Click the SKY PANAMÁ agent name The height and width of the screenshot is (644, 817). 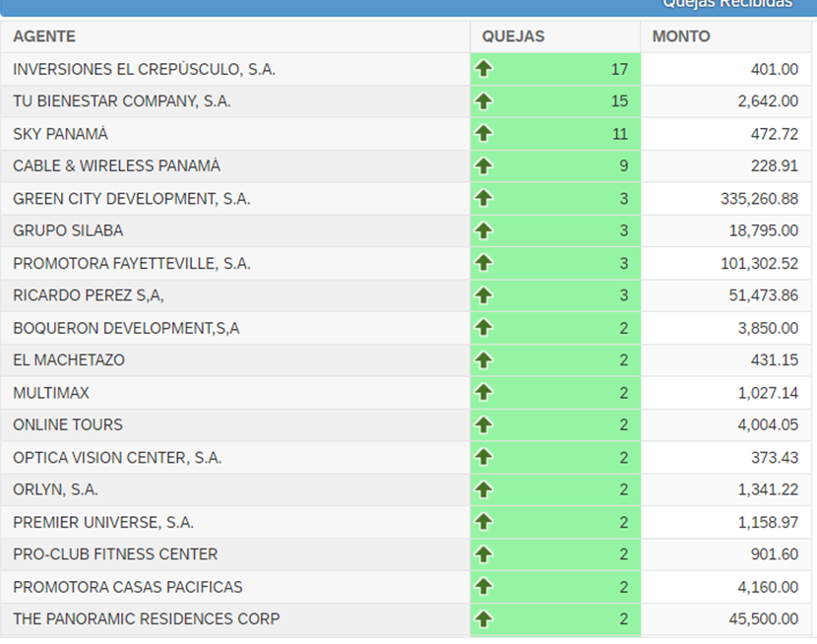click(60, 134)
